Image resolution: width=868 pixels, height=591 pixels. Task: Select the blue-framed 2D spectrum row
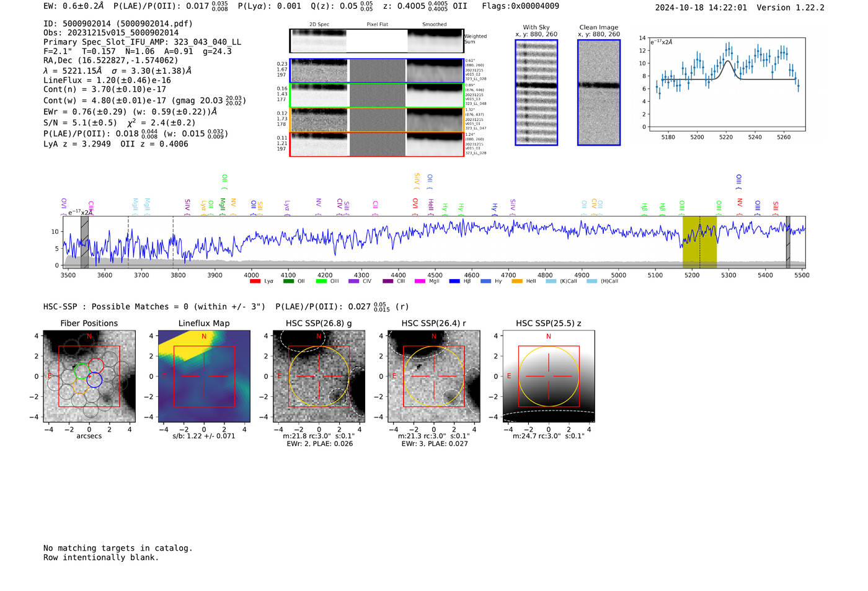(377, 71)
